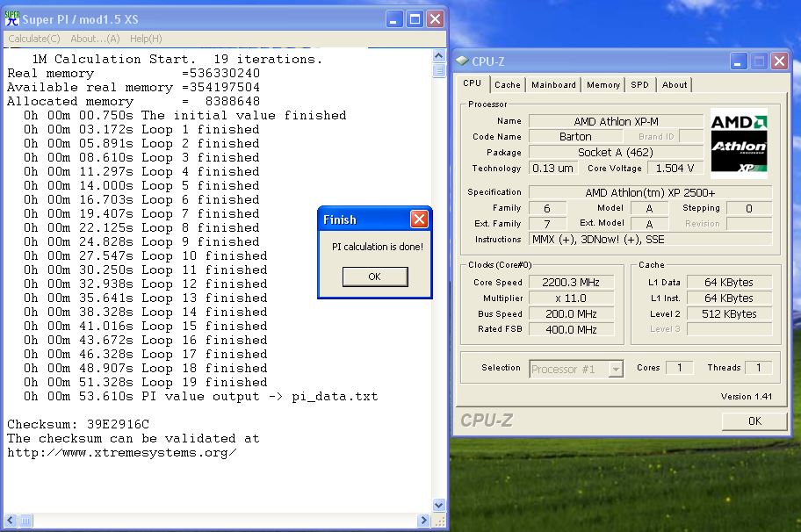Open the Calculate(C) menu
801x532 pixels.
33,39
